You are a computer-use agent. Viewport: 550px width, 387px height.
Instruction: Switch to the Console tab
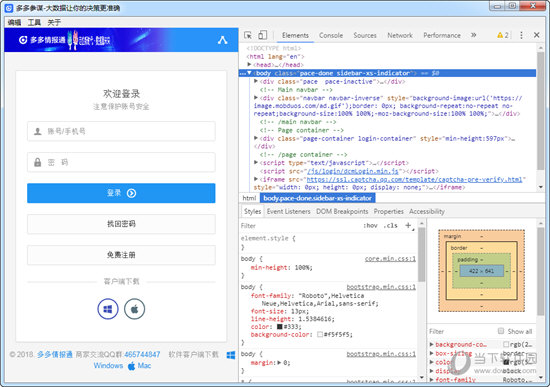click(331, 35)
